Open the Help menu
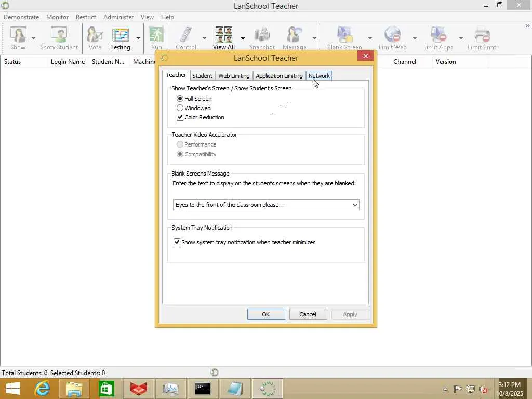This screenshot has width=532, height=399. coord(167,17)
